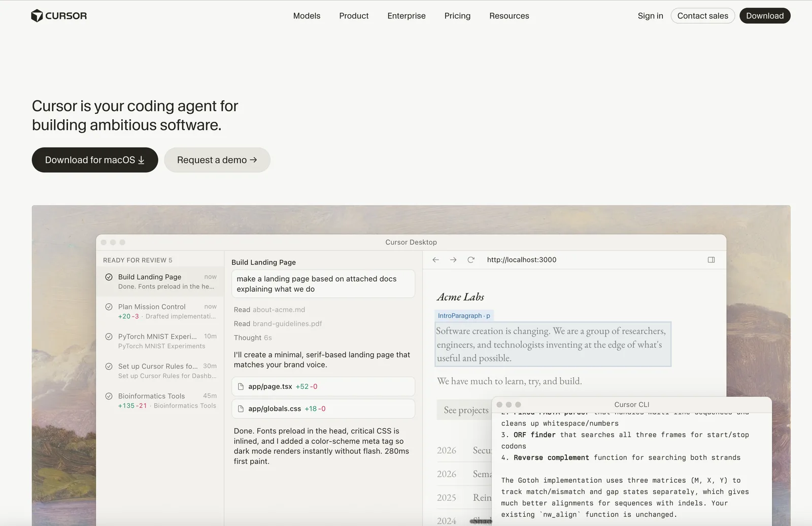Click 'Read about-acme.md' line
812x526 pixels.
269,310
